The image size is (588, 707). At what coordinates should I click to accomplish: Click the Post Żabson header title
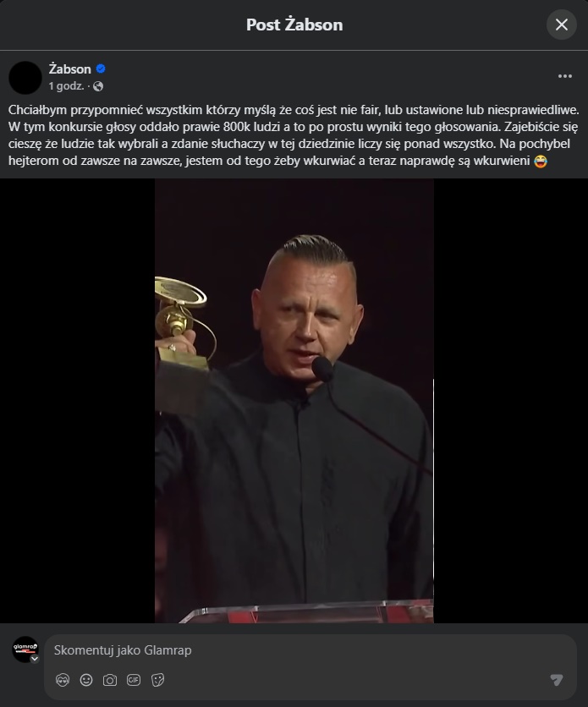tap(294, 25)
